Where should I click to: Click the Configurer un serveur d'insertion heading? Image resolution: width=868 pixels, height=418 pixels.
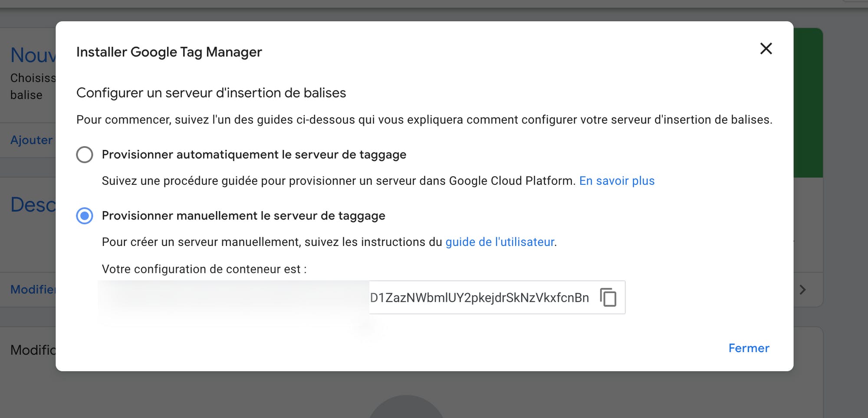tap(211, 93)
